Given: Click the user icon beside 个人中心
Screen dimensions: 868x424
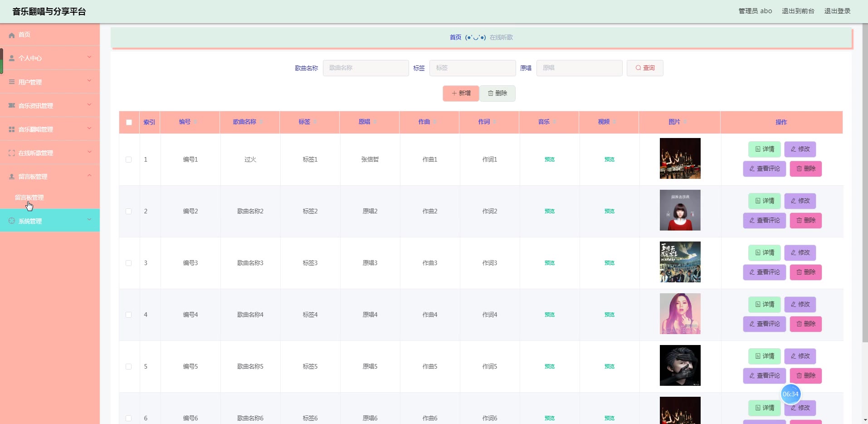Looking at the screenshot, I should pos(12,58).
